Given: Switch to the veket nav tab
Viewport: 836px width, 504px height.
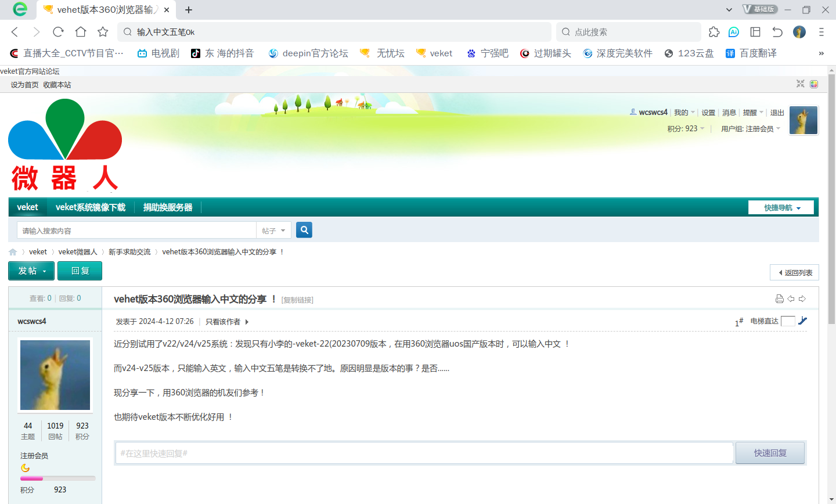Looking at the screenshot, I should (27, 207).
